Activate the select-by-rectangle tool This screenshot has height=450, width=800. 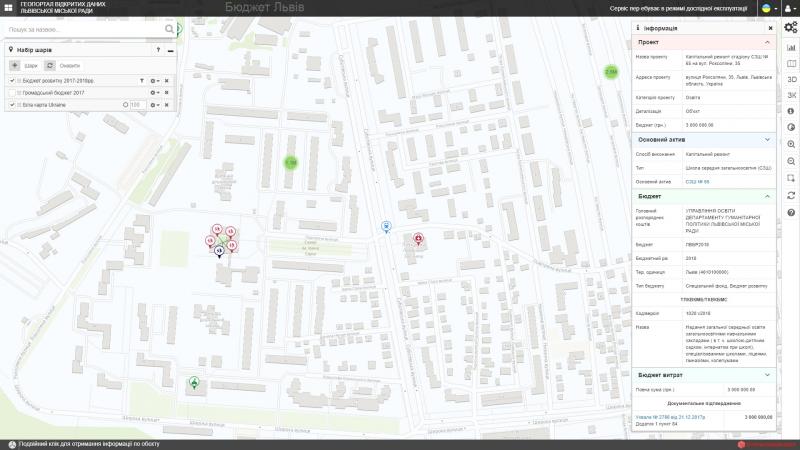[791, 178]
